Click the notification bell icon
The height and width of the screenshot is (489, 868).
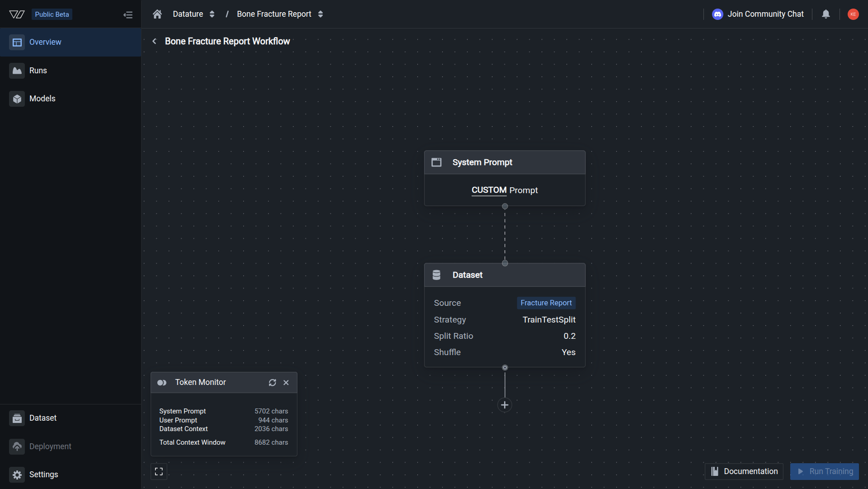pos(826,14)
